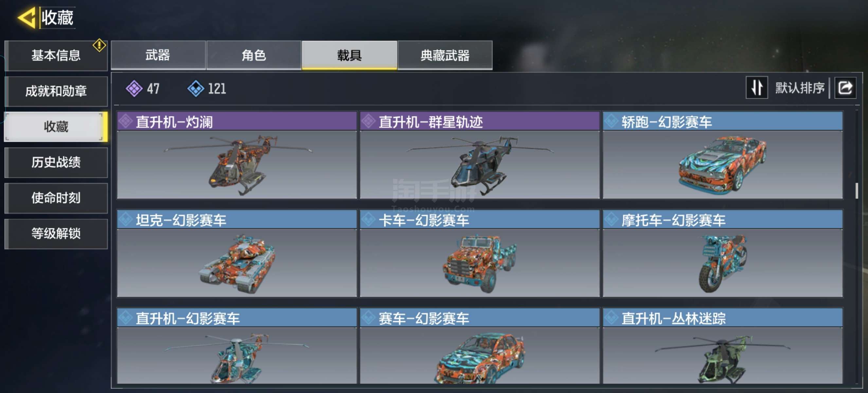Switch to the 武器 tab
Image resolution: width=868 pixels, height=393 pixels.
(158, 55)
